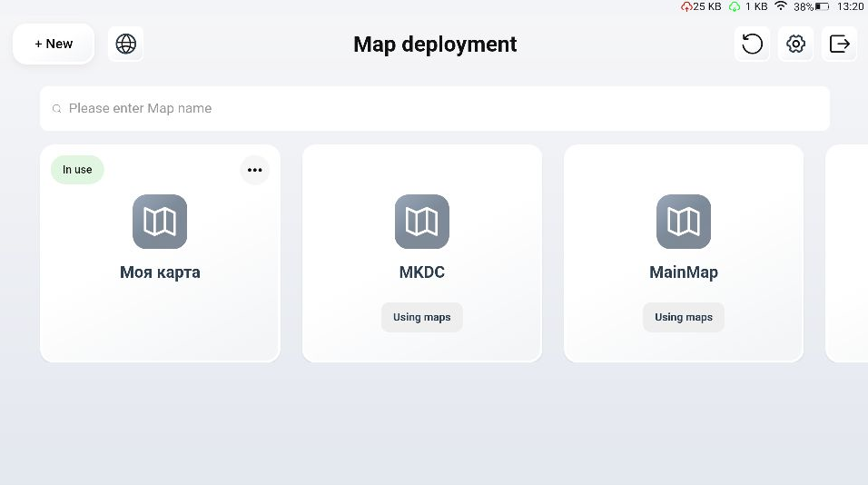
Task: Click the + New map button
Action: 54,44
